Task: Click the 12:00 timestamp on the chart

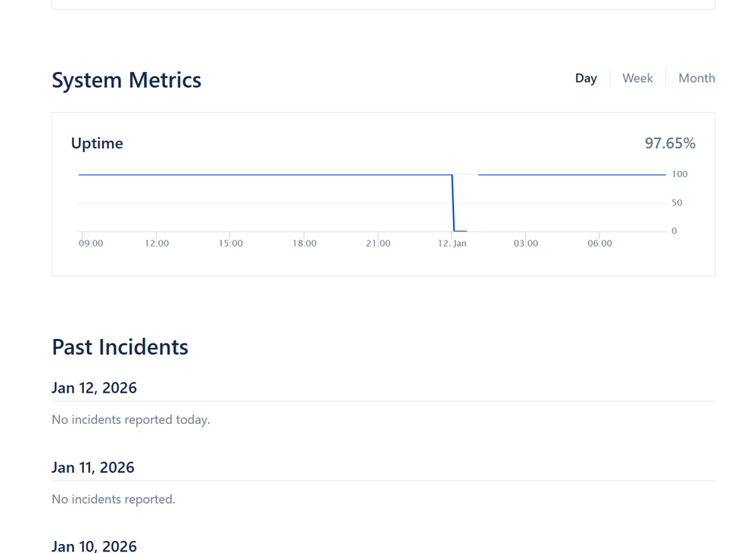Action: (157, 243)
